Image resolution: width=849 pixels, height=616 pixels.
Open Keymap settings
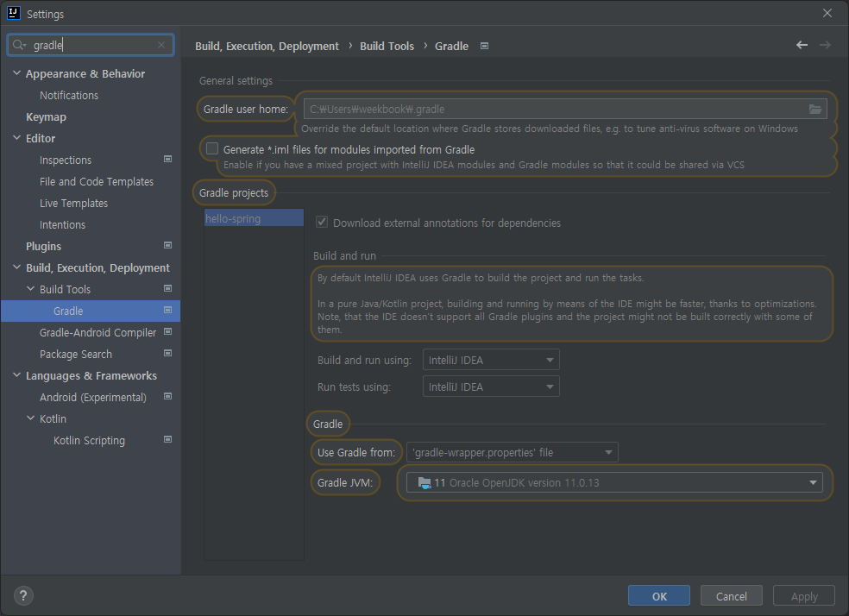(x=46, y=117)
